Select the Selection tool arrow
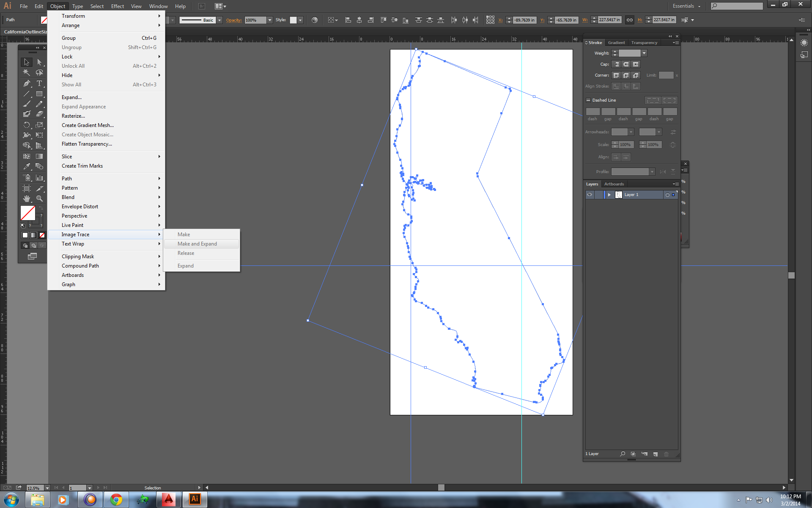 tap(27, 62)
